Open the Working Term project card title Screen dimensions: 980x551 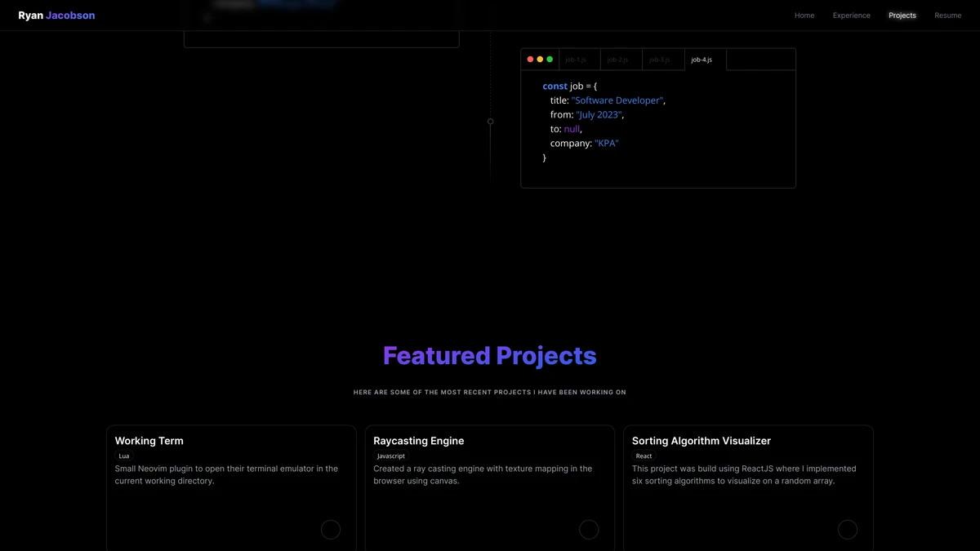coord(149,441)
